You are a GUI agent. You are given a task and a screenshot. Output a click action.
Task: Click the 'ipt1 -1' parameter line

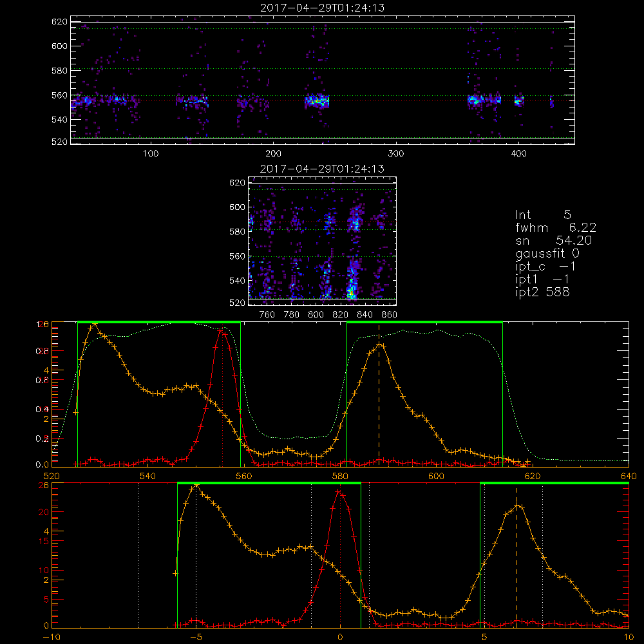[x=542, y=279]
